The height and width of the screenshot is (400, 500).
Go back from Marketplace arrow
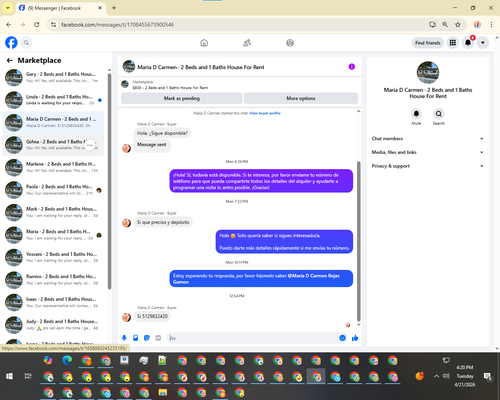(10, 60)
